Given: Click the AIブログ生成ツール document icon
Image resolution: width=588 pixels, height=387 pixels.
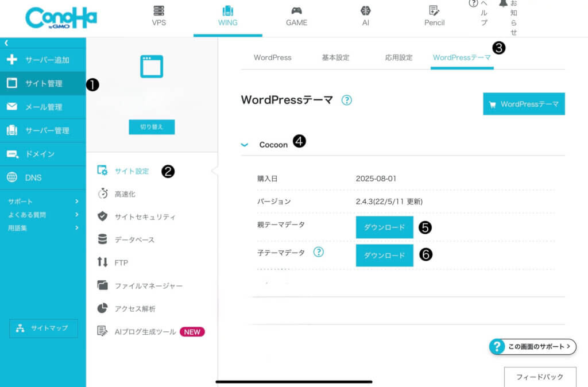Looking at the screenshot, I should [x=102, y=331].
